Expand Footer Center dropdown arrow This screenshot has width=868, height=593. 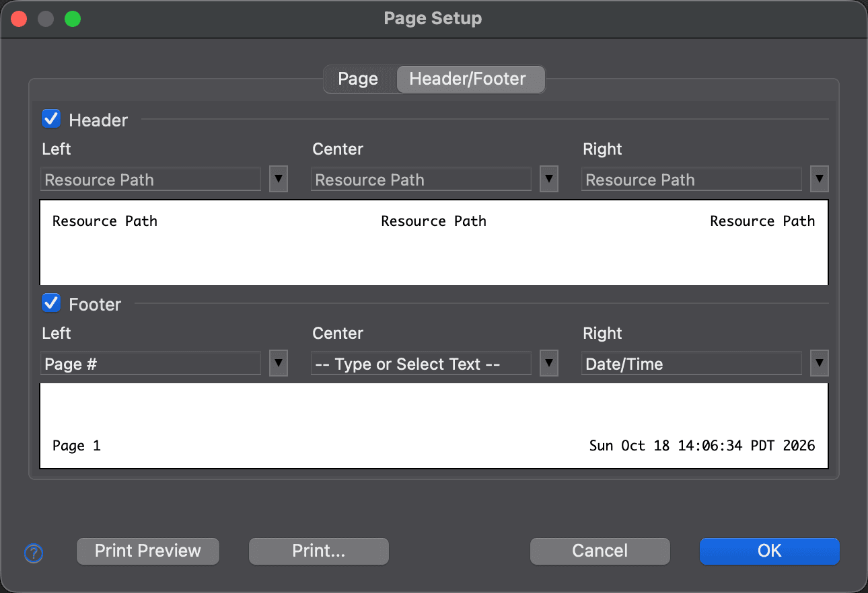pyautogui.click(x=549, y=364)
